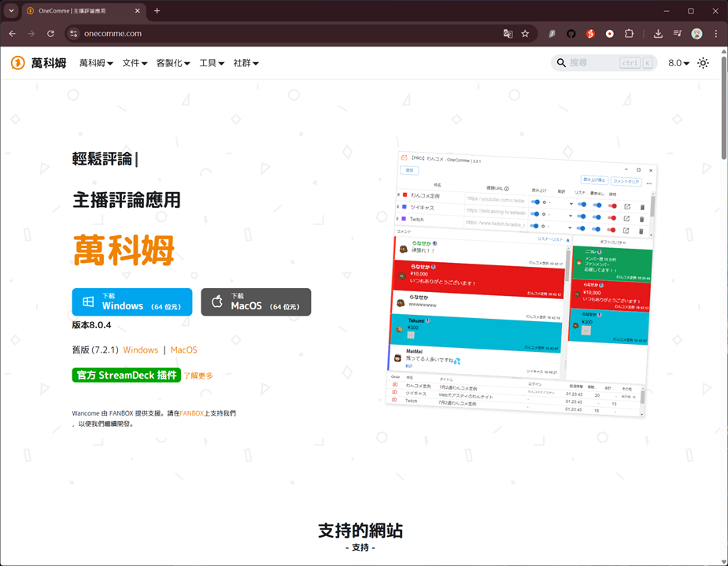Reload the page with the refresh icon
Image resolution: width=728 pixels, height=566 pixels.
[x=51, y=34]
